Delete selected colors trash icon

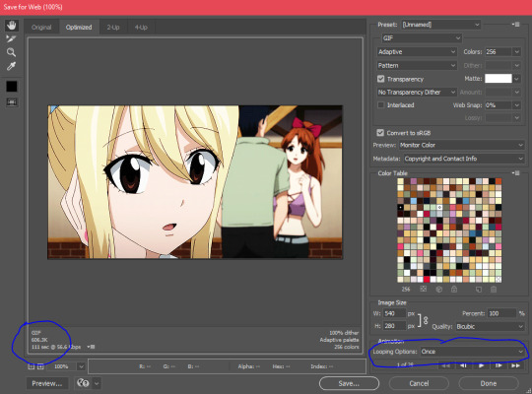(x=494, y=290)
